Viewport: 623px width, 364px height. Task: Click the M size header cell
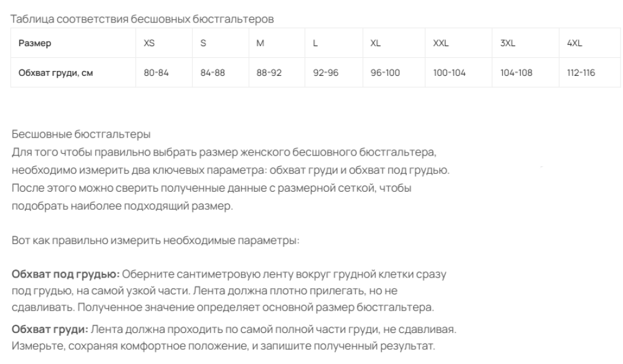[x=277, y=43]
